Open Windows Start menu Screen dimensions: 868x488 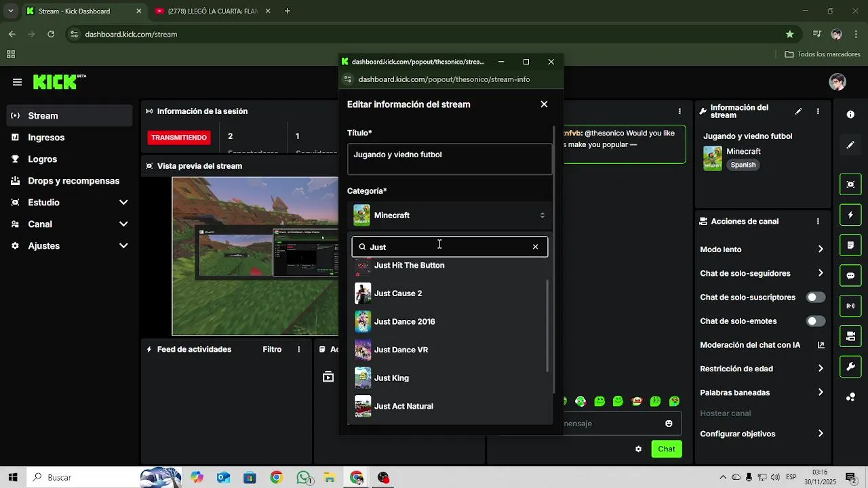pyautogui.click(x=13, y=477)
